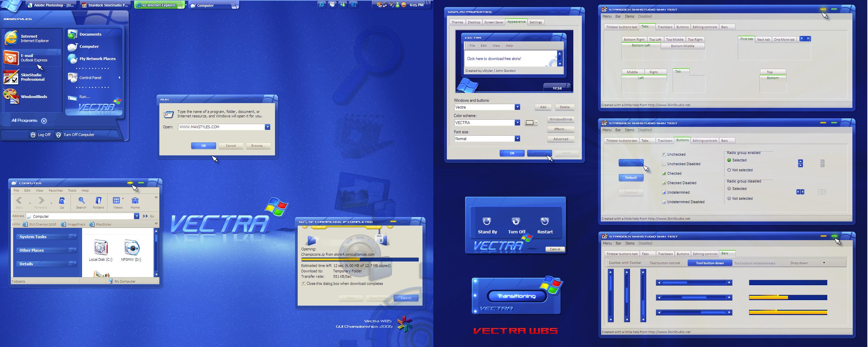Click the Turn Off Computer icon
Screen dimensions: 868x347
59,135
